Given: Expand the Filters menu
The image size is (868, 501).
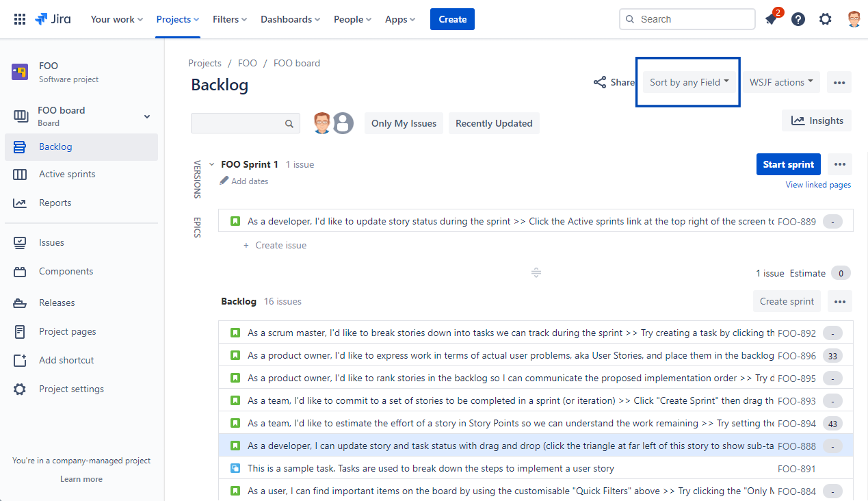Looking at the screenshot, I should point(230,19).
